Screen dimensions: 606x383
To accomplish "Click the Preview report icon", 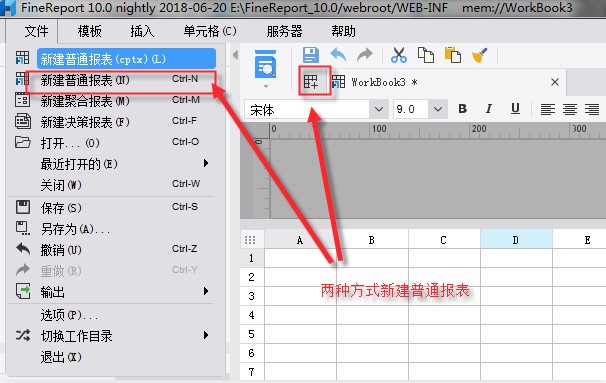I will [266, 64].
